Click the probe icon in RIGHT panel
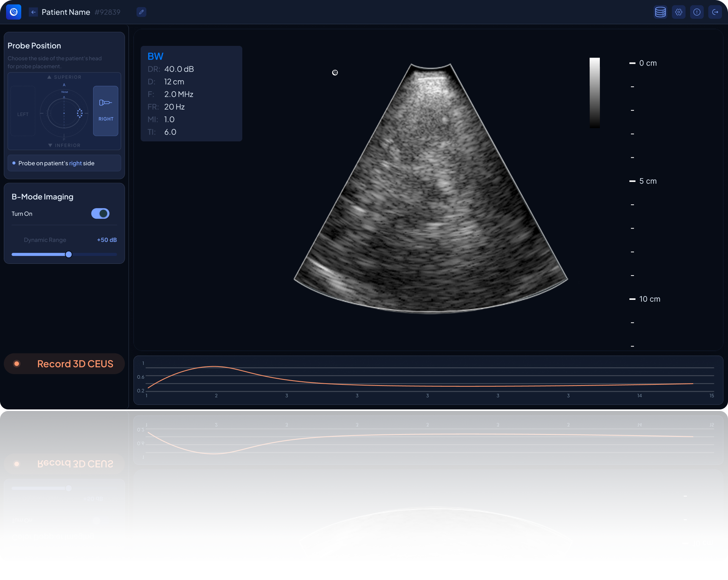728x580 pixels. (x=105, y=103)
